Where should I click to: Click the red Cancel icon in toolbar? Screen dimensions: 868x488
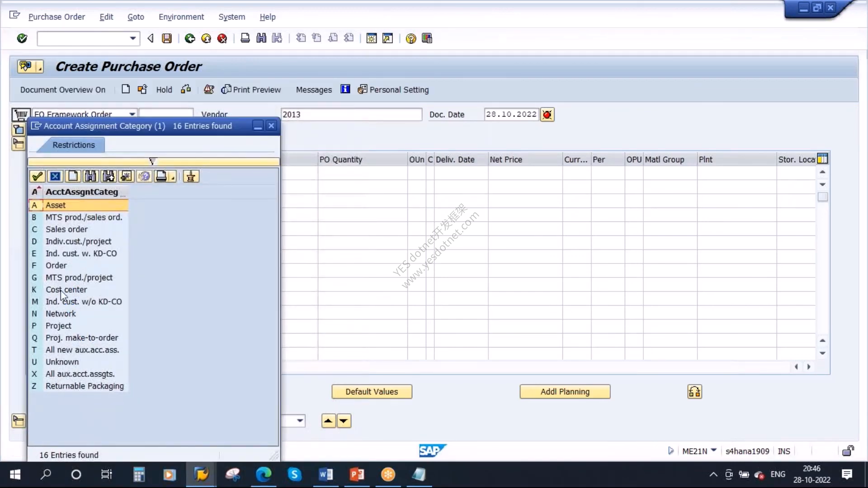pyautogui.click(x=222, y=38)
